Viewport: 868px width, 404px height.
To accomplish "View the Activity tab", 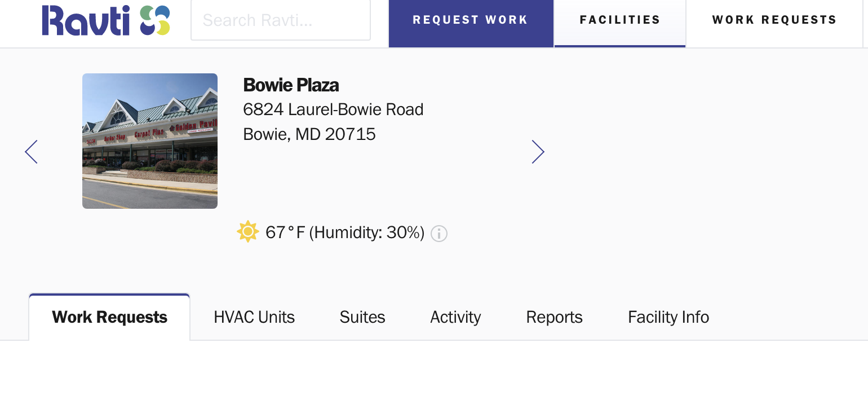I will coord(455,317).
